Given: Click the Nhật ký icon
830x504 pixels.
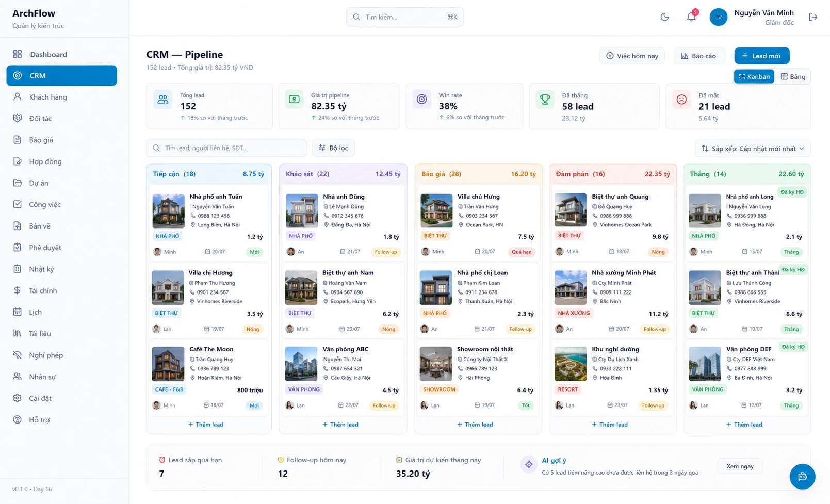Looking at the screenshot, I should coord(18,269).
